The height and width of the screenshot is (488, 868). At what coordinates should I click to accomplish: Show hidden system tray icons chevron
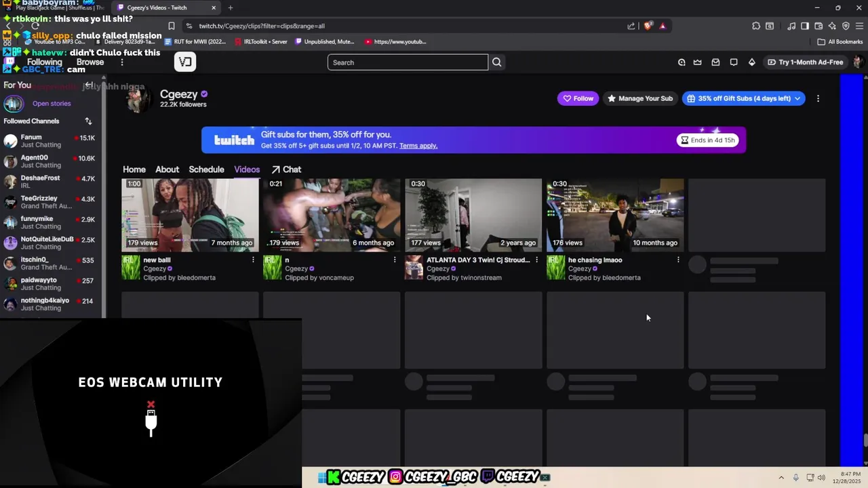781,477
